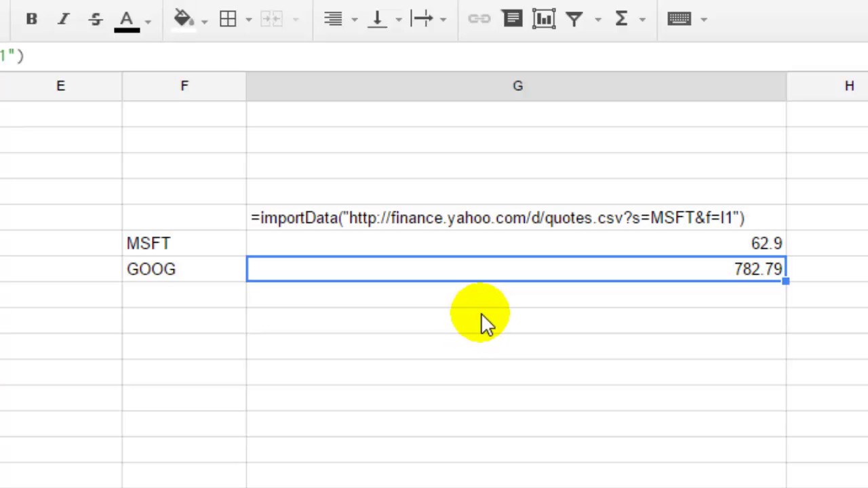The width and height of the screenshot is (868, 488).
Task: Toggle bold formatting
Action: coord(31,19)
